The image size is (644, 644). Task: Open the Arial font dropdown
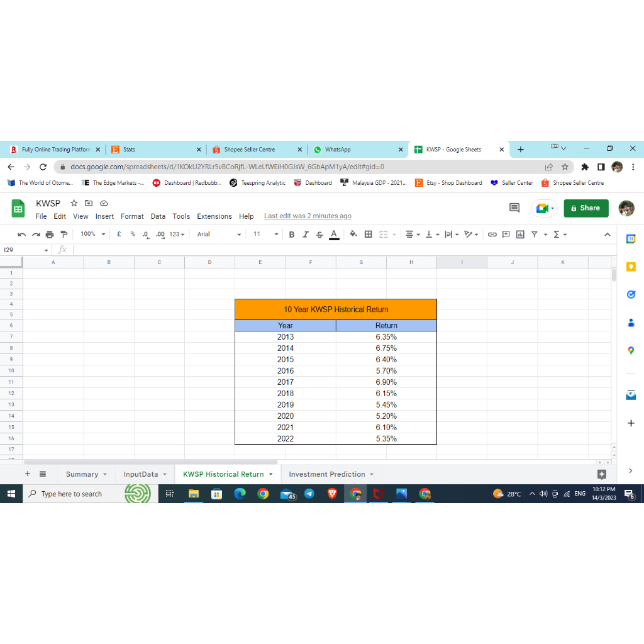point(218,235)
